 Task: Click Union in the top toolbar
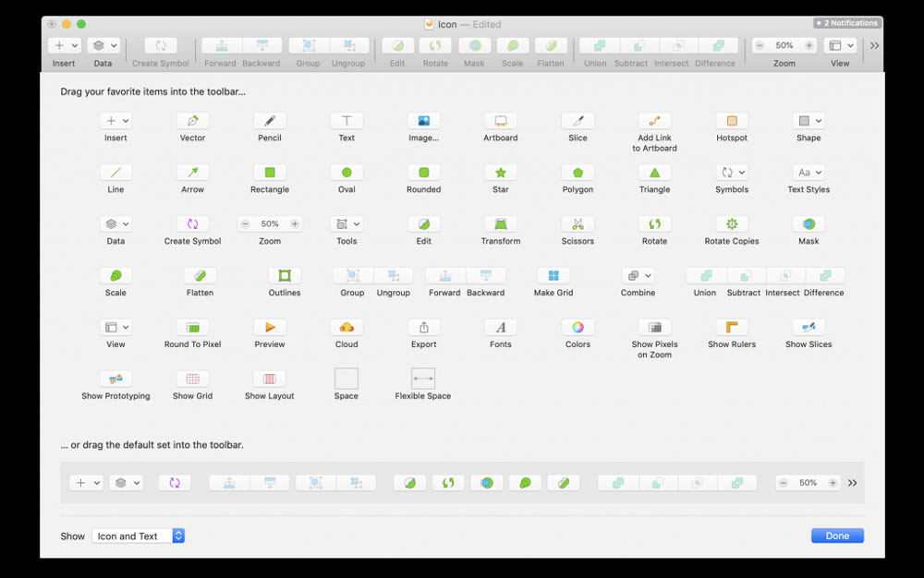tap(600, 45)
